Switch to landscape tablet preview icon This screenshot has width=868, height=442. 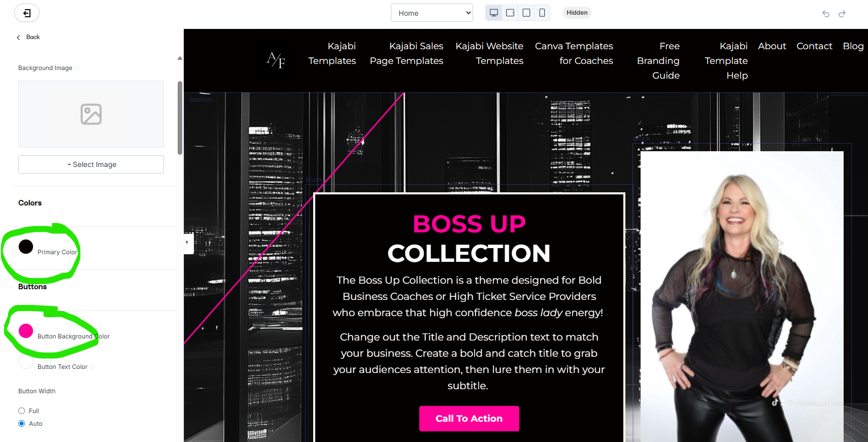tap(510, 13)
